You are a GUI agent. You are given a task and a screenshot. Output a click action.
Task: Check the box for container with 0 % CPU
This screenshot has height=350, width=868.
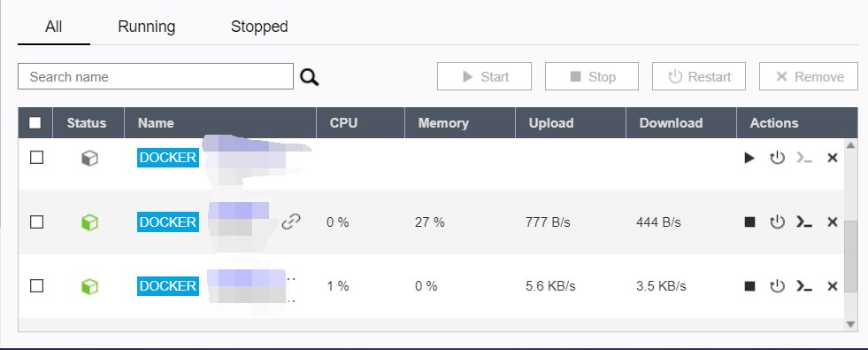coord(36,222)
